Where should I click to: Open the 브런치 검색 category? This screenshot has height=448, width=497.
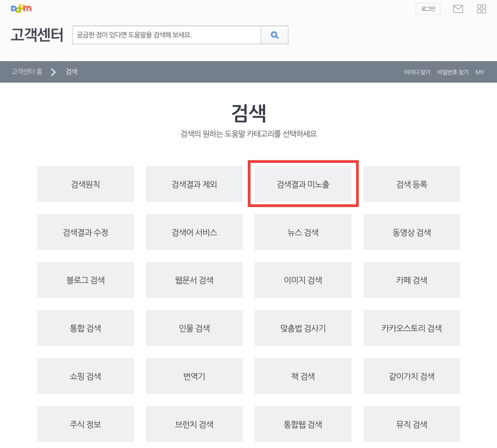coord(194,424)
